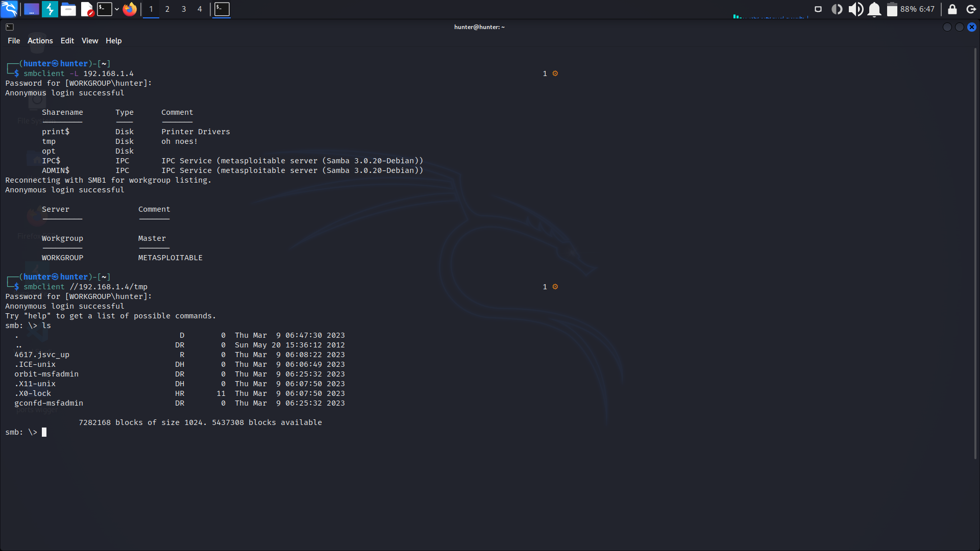
Task: Toggle the display brightness half-circle icon
Action: pos(837,9)
